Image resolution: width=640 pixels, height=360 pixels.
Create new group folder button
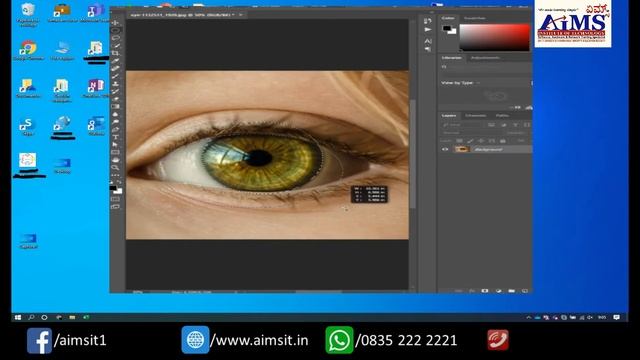511,291
